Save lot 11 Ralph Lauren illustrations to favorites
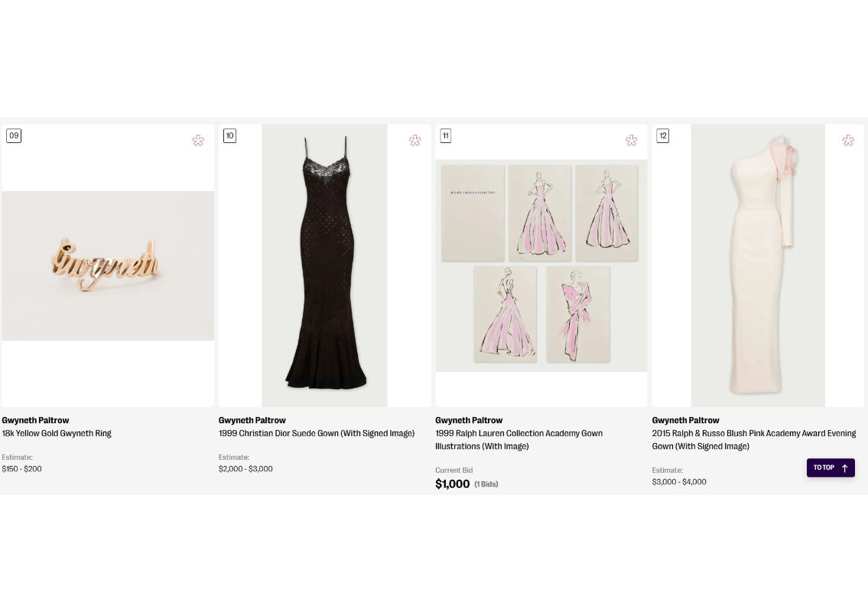This screenshot has width=868, height=612. coord(631,140)
